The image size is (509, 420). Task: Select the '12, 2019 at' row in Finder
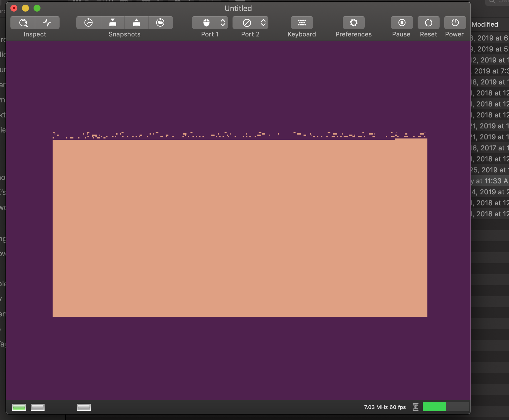pyautogui.click(x=490, y=60)
